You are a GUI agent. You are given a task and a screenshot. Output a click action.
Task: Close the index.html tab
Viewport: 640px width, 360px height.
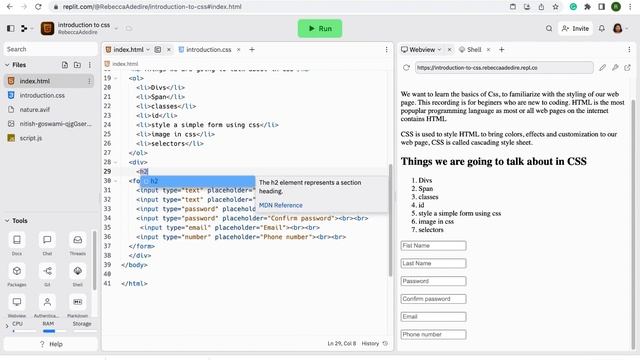click(x=169, y=49)
